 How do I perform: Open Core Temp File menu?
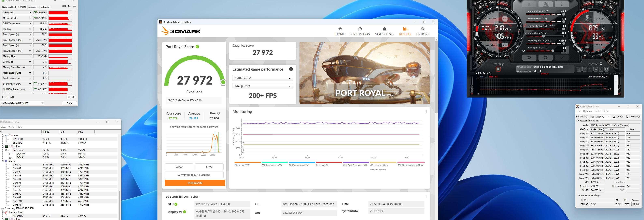point(578,111)
